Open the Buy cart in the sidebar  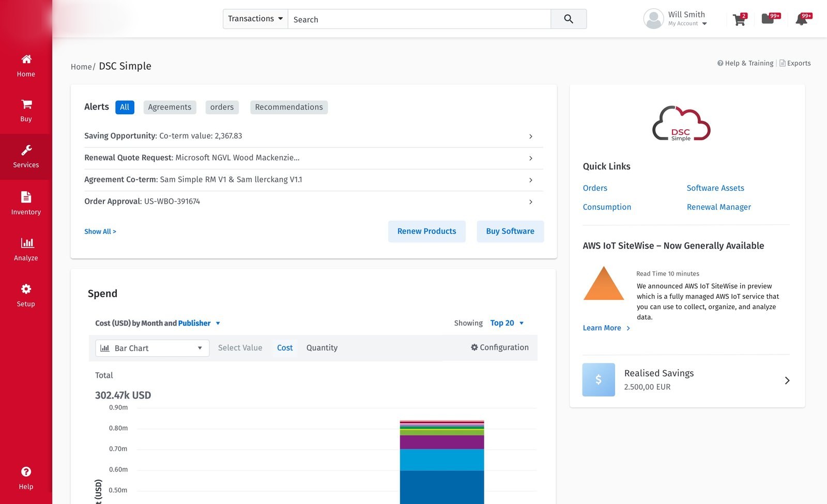tap(26, 104)
